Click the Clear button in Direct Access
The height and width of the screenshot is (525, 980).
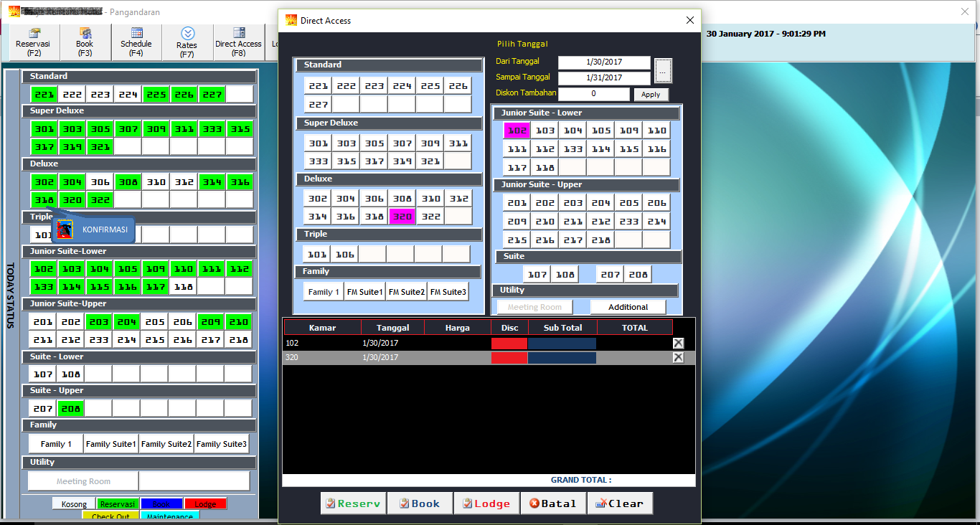point(620,503)
